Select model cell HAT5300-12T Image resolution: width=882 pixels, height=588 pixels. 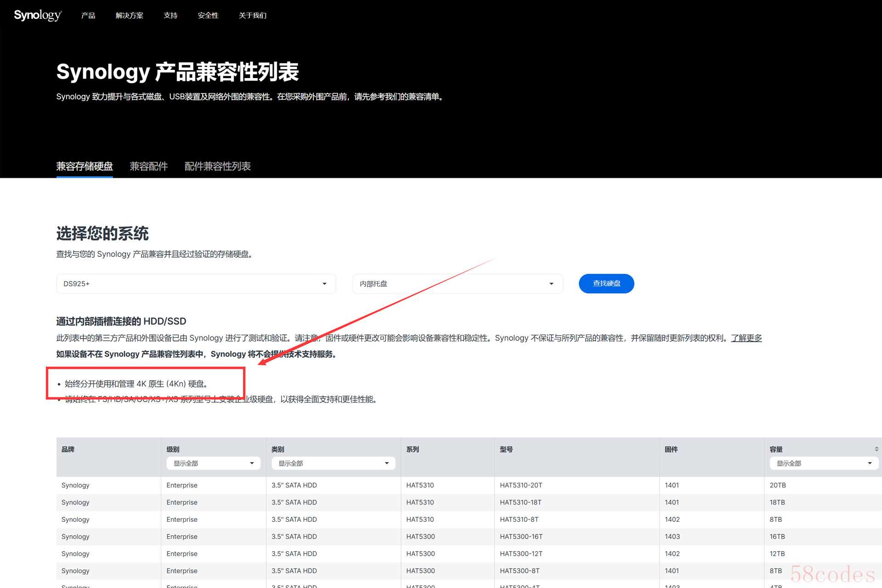pos(521,554)
